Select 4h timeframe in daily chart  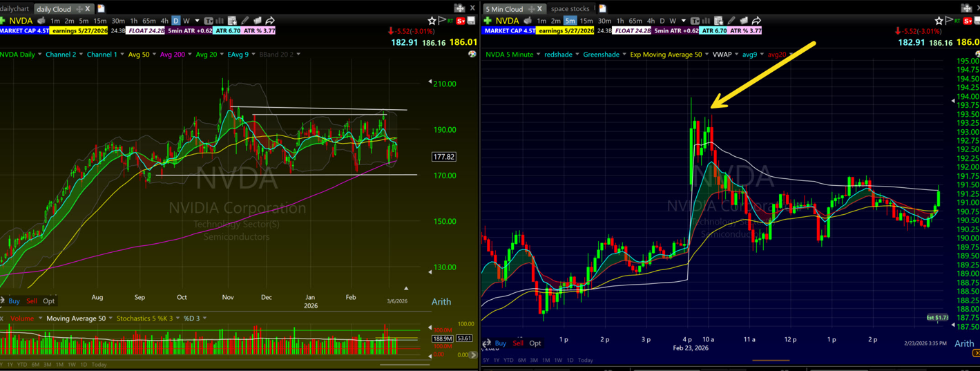pos(164,21)
